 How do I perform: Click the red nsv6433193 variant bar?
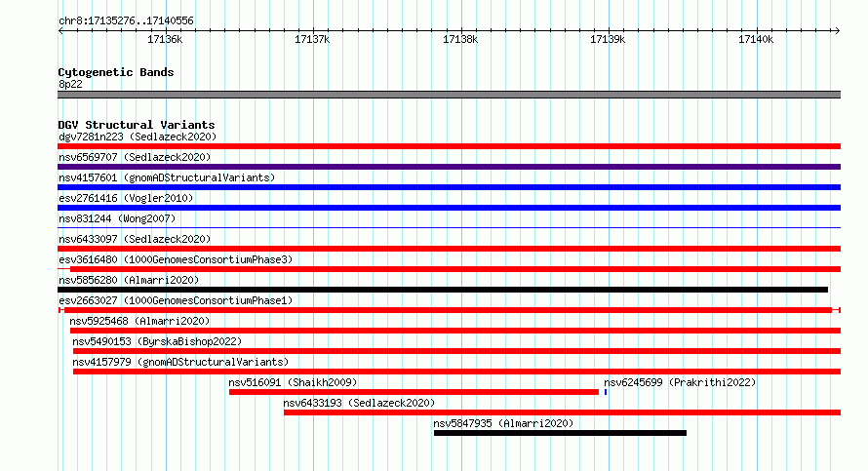point(563,412)
